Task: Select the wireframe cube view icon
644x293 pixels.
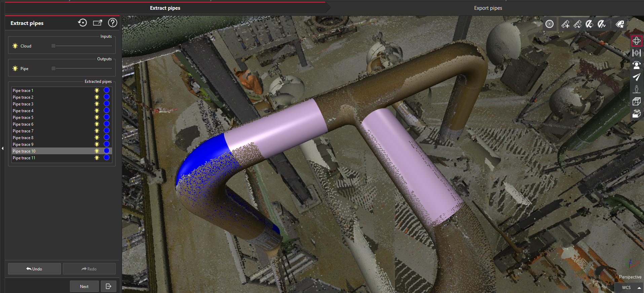Action: [x=636, y=101]
